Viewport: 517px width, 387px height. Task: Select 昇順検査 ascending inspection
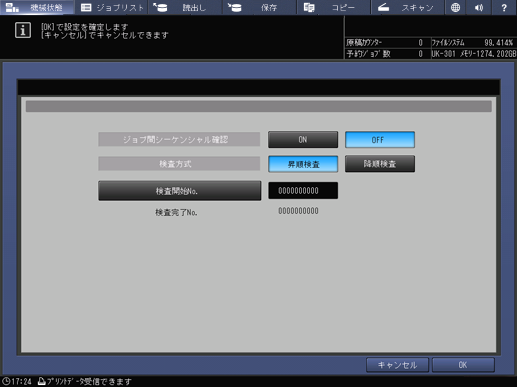(303, 164)
